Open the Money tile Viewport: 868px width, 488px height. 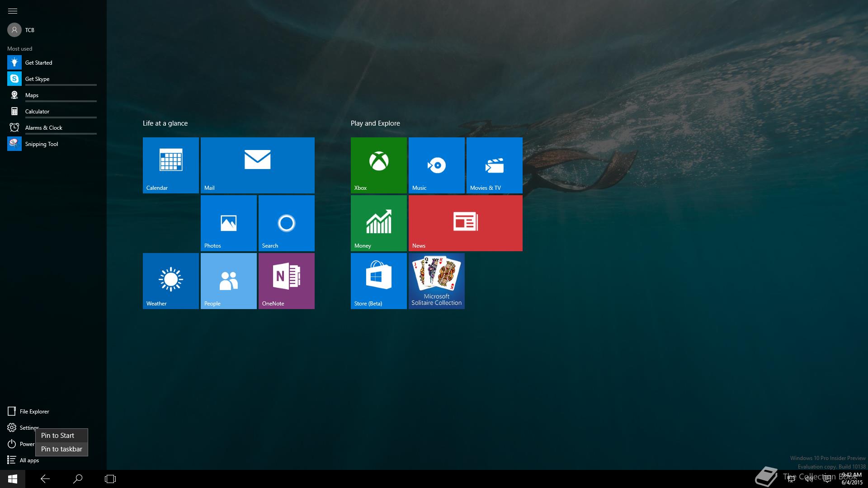tap(378, 223)
